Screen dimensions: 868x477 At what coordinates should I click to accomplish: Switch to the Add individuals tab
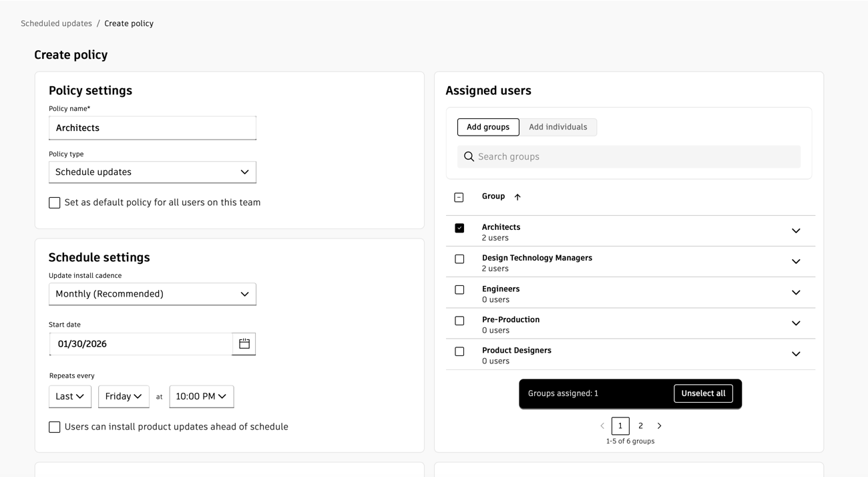(x=558, y=128)
